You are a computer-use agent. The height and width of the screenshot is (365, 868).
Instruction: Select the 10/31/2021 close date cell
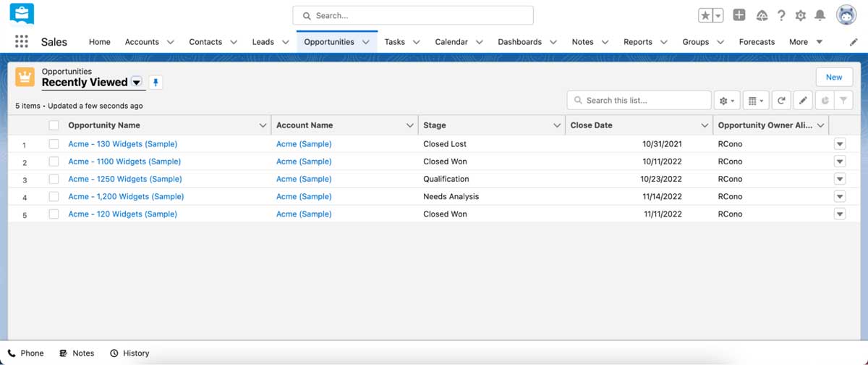click(662, 144)
